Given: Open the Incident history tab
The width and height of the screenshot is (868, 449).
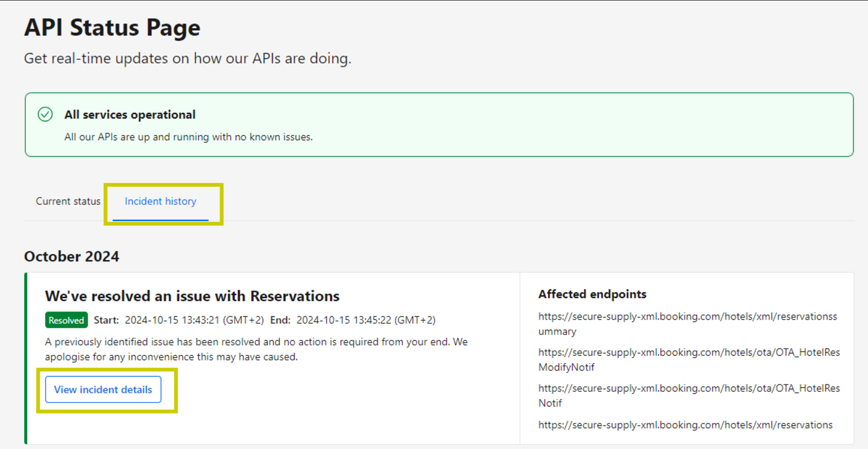Looking at the screenshot, I should point(160,202).
